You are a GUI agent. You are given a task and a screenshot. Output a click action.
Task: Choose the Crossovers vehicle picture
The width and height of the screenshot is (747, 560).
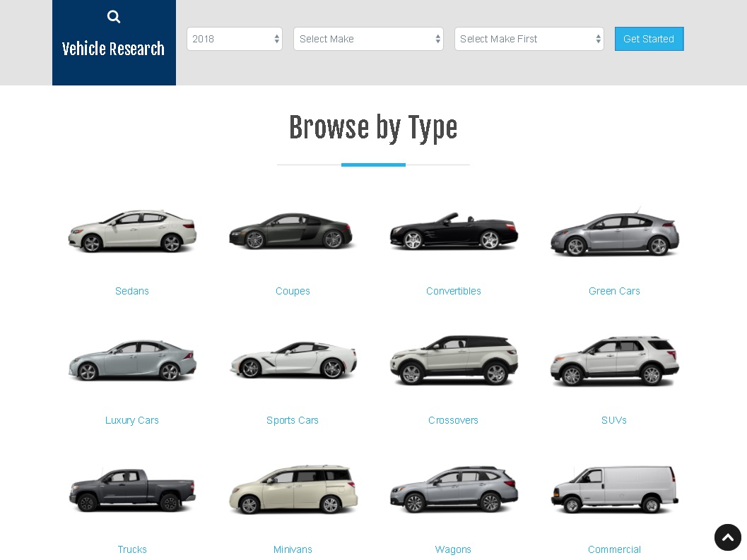point(454,360)
